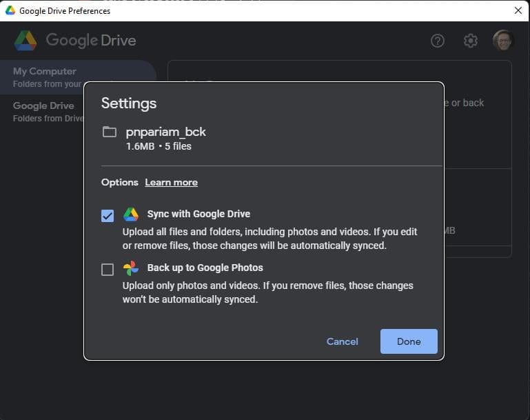Screen dimensions: 530x420
Task: Open the Learn more link
Action: (171, 182)
